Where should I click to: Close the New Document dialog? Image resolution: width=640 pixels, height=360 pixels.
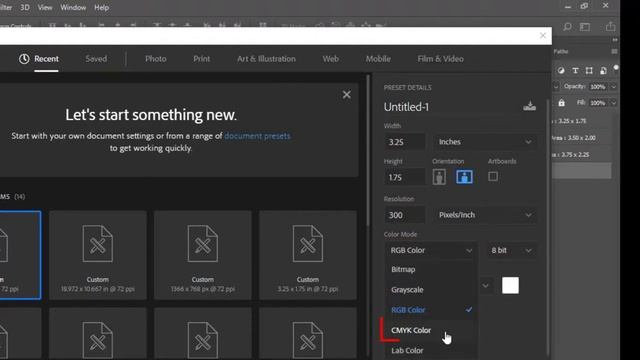pos(543,36)
